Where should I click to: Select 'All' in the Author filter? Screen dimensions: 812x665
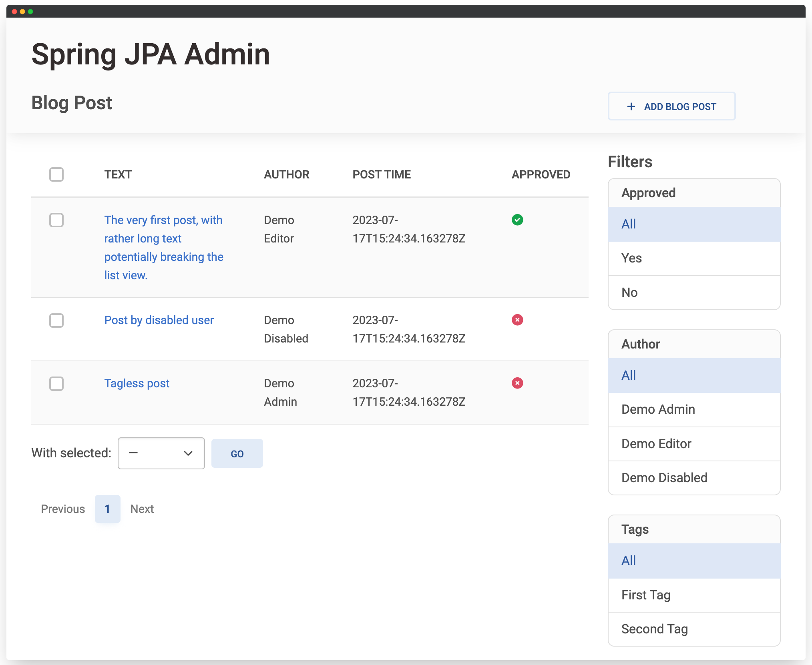(694, 375)
